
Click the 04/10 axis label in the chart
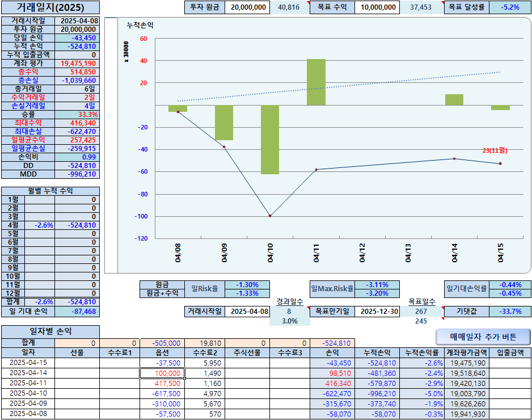pos(271,253)
